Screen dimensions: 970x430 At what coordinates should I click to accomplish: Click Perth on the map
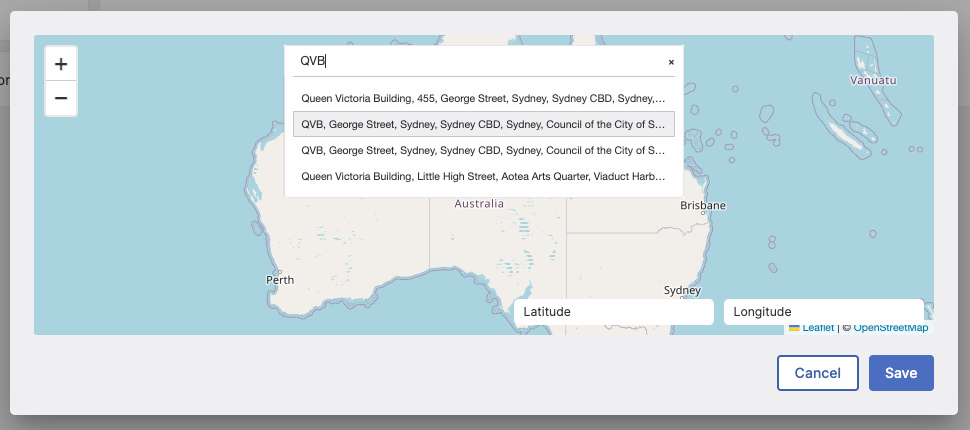[280, 280]
